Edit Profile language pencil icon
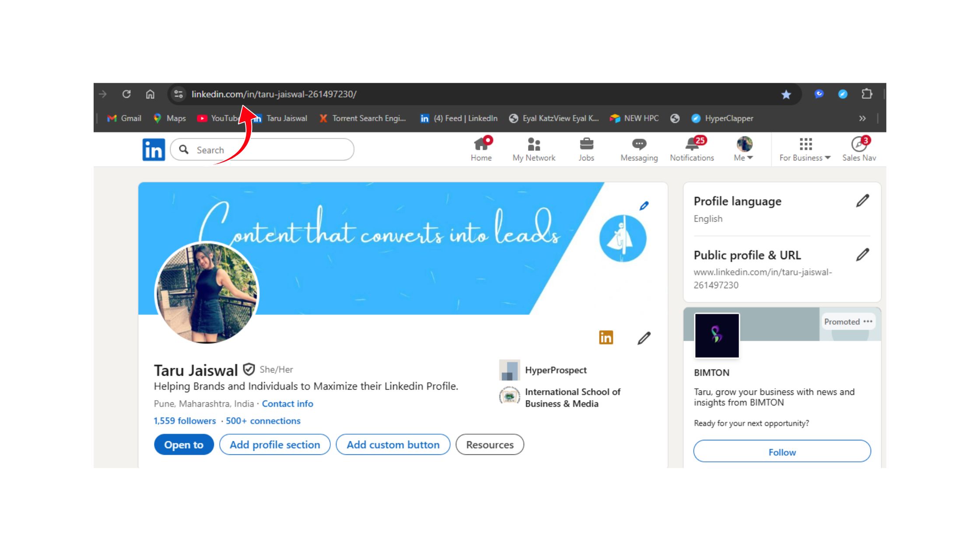Screen dimensions: 980x551 [x=862, y=201]
